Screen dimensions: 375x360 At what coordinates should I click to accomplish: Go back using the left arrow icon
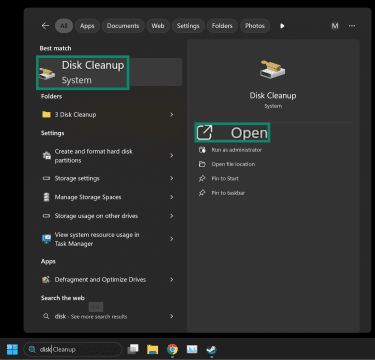[x=45, y=26]
